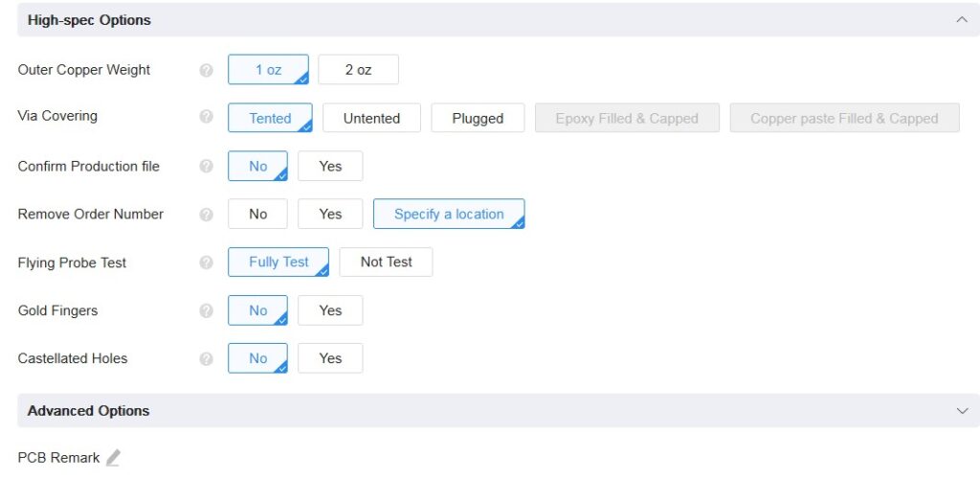Edit PCB Remark with pencil icon
The width and height of the screenshot is (980, 479).
(x=113, y=458)
